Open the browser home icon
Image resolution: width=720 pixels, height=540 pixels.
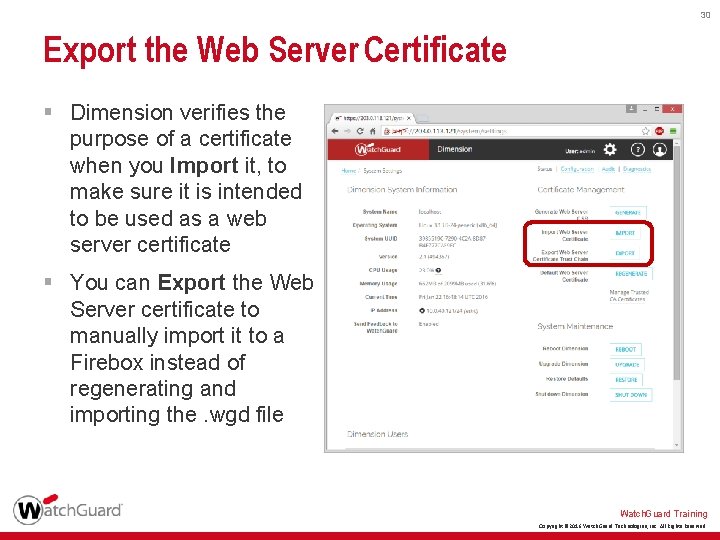[x=372, y=131]
